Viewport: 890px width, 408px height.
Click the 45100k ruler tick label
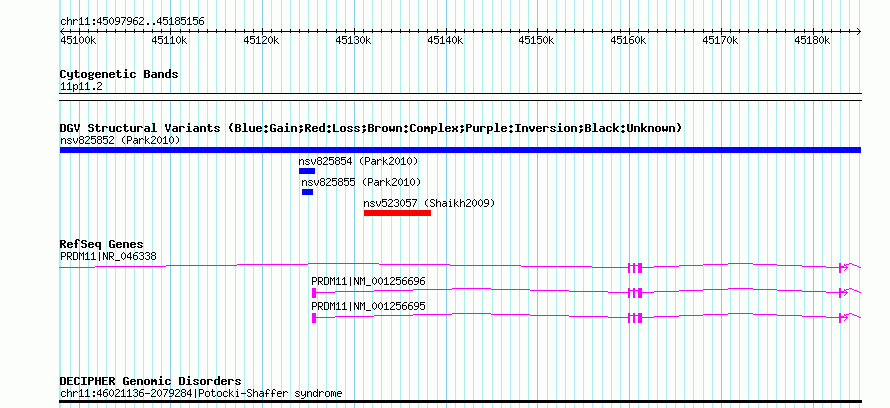click(x=78, y=40)
